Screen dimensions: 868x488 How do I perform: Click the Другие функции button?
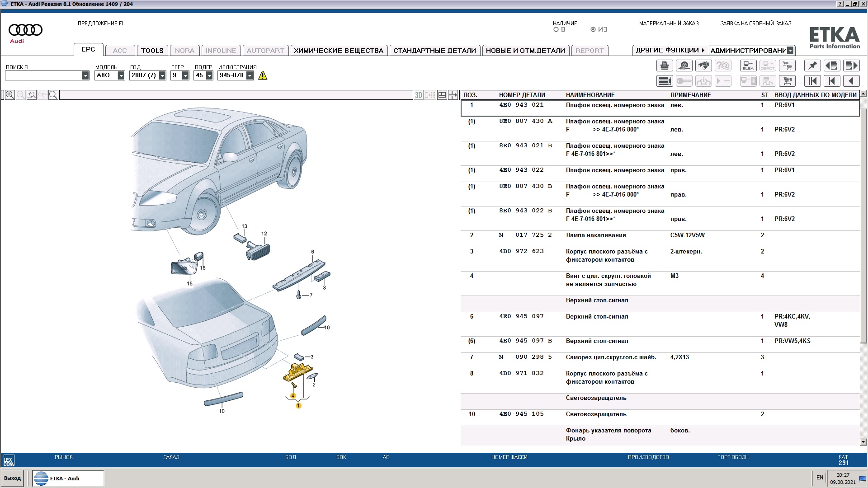pos(670,51)
